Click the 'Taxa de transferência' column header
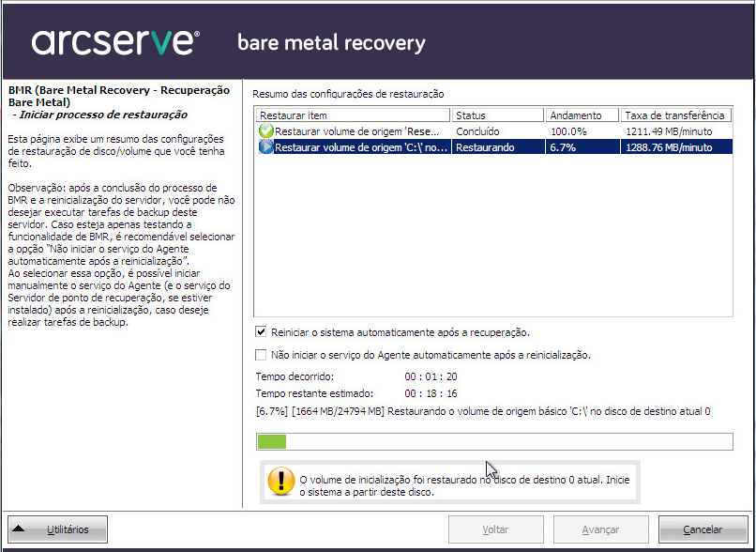 click(676, 115)
